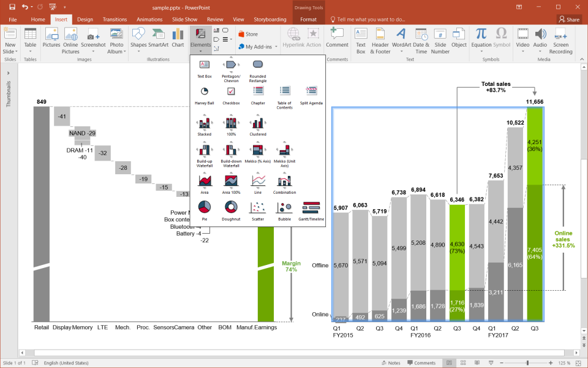Click the Share button
The image size is (588, 368).
point(569,20)
